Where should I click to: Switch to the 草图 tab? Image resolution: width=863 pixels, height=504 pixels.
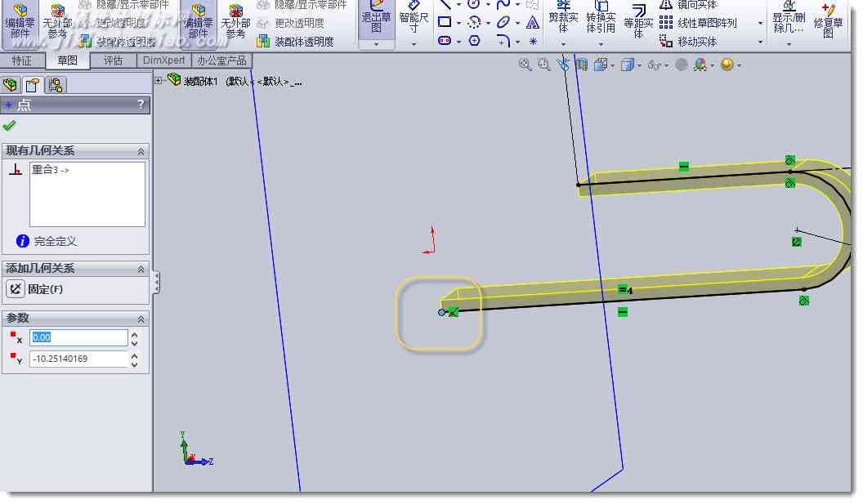click(67, 60)
